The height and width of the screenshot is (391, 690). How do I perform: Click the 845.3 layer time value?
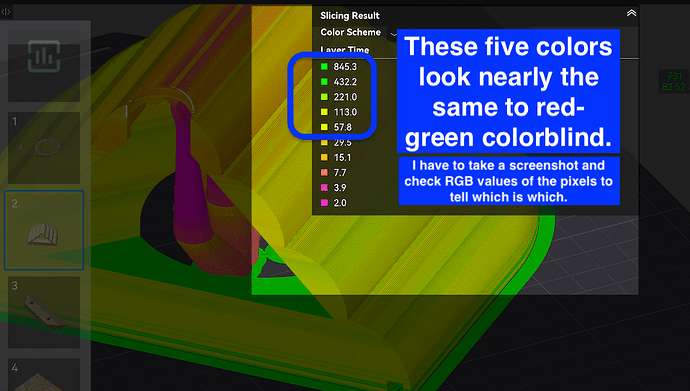tap(345, 66)
